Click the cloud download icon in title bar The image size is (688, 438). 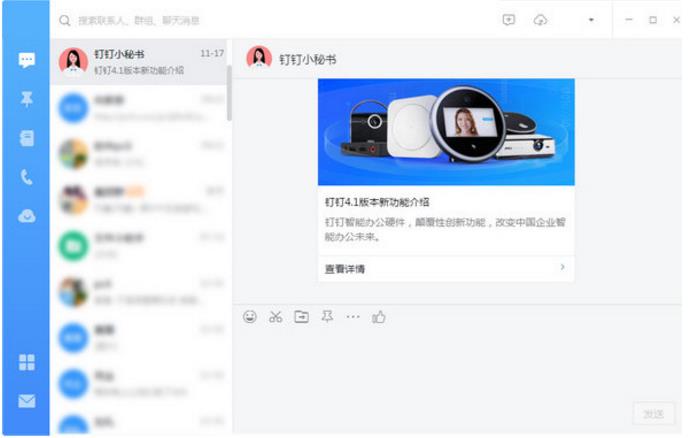pyautogui.click(x=541, y=20)
